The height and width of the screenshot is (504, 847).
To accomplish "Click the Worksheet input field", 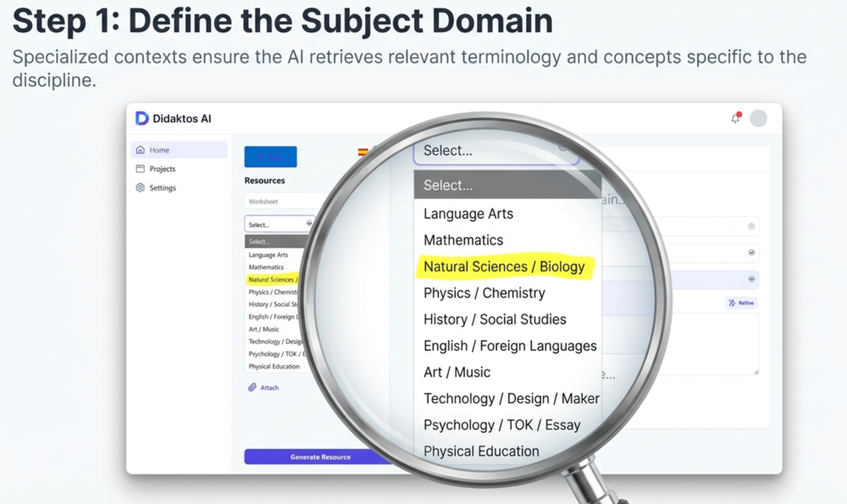I will point(278,202).
